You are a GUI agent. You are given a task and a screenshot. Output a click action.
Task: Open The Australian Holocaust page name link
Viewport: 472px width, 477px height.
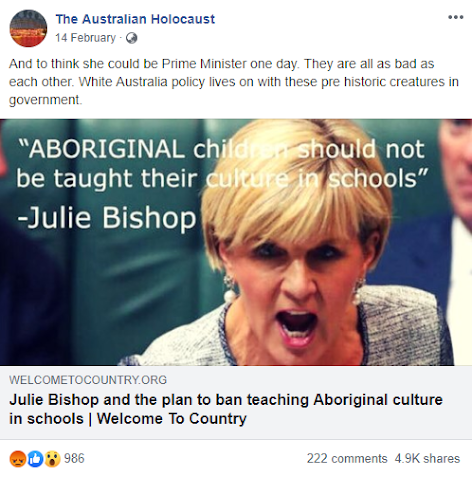click(135, 19)
